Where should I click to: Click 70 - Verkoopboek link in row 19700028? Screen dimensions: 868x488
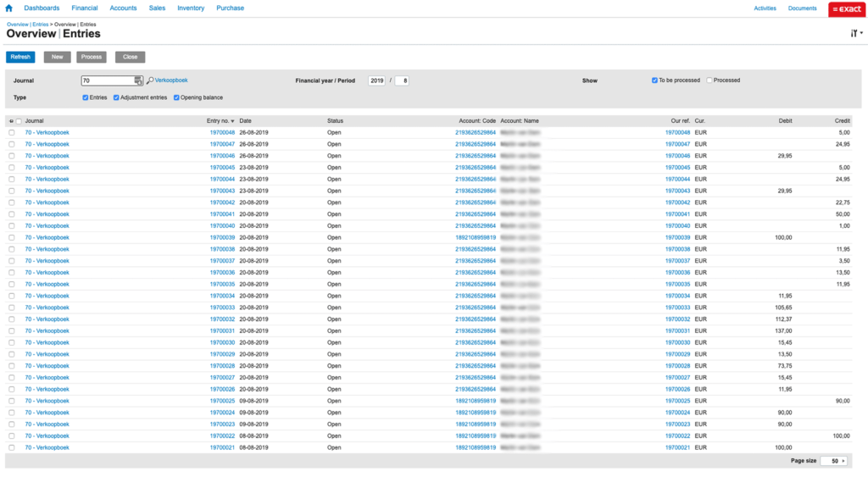click(x=47, y=366)
